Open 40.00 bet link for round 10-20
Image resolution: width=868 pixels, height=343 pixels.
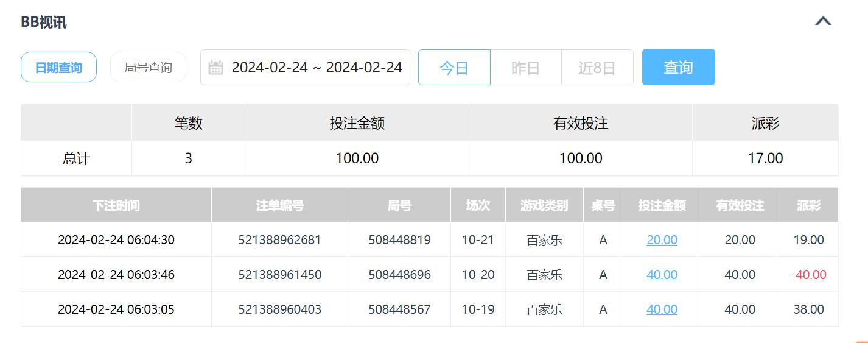pos(662,275)
